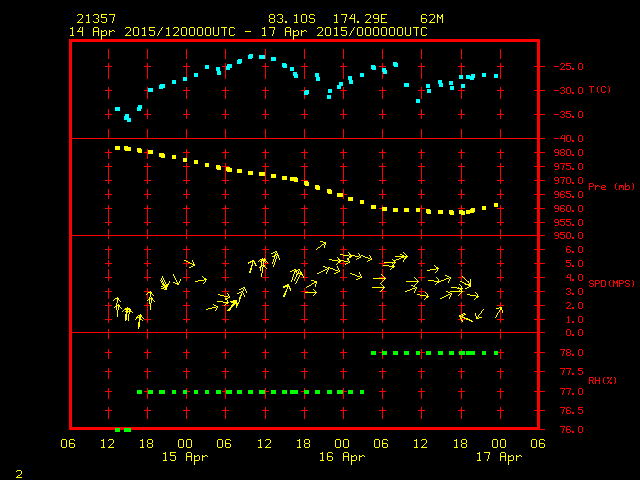Click the 3.0 wind speed tick label

(x=574, y=292)
